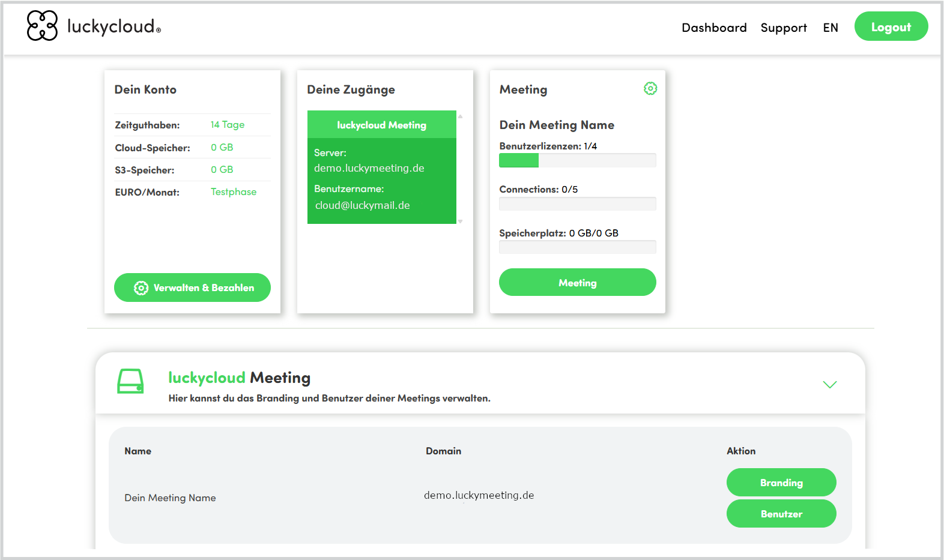
Task: Switch language via EN
Action: [x=831, y=28]
